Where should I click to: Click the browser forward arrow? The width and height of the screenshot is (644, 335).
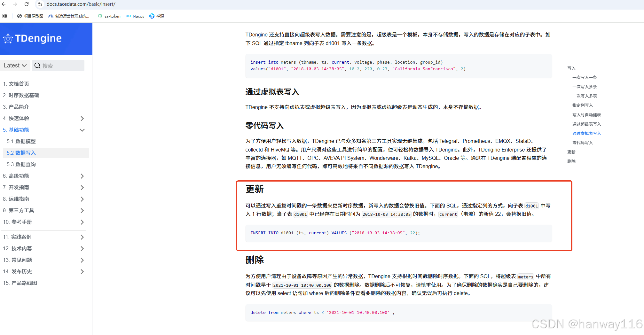pos(15,4)
